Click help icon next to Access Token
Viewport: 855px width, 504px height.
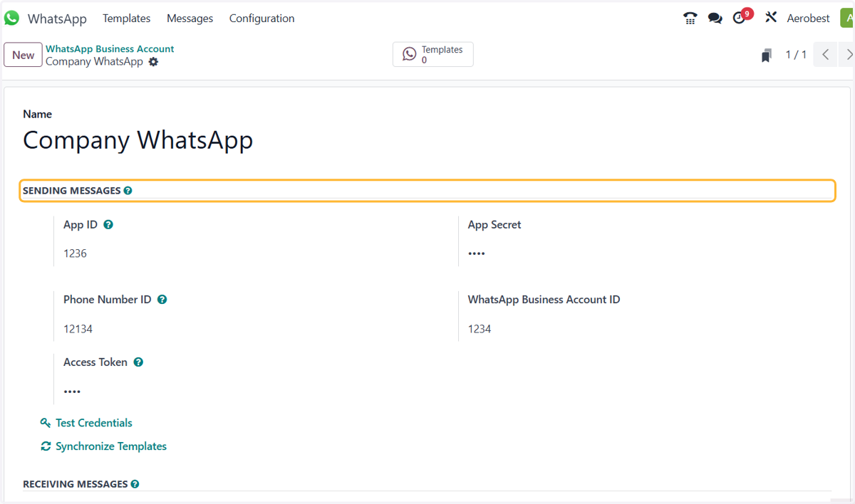point(138,362)
